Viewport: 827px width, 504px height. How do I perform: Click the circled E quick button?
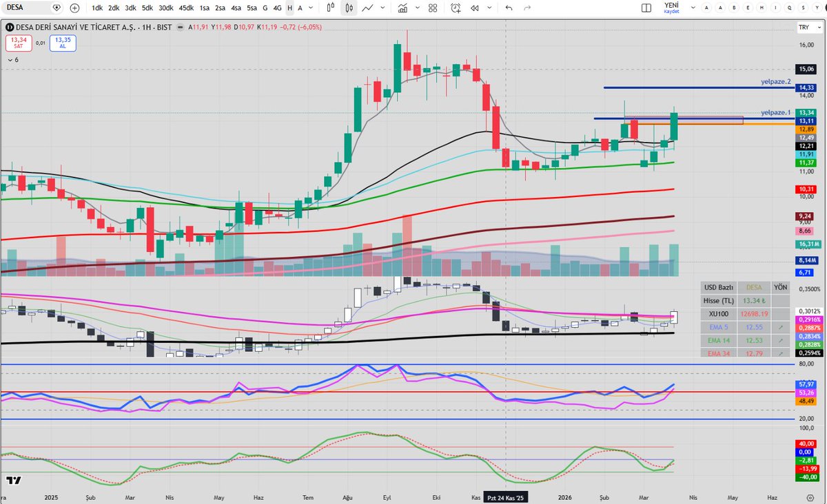click(748, 8)
